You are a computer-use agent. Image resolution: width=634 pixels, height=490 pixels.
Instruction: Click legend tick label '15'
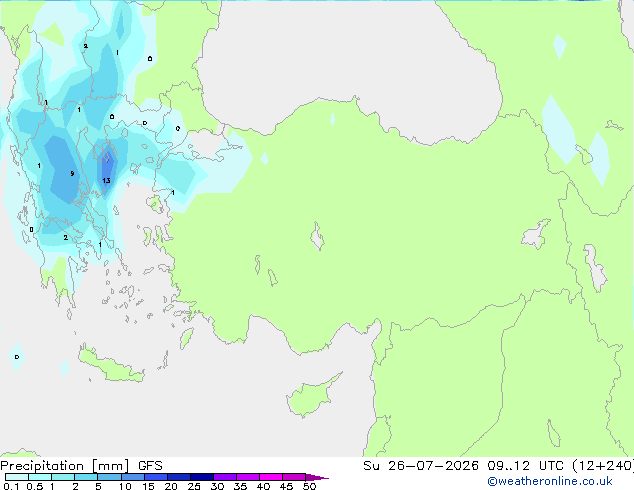point(148,486)
